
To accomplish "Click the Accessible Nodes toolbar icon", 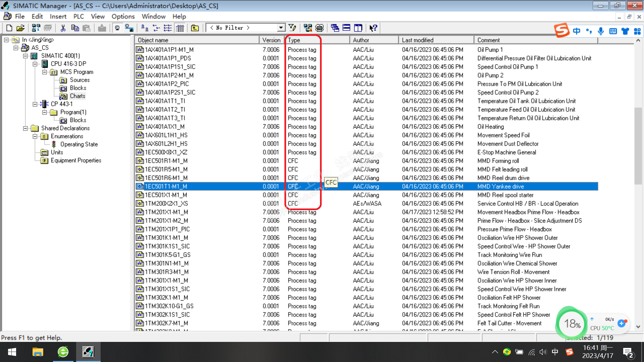I will point(36,28).
